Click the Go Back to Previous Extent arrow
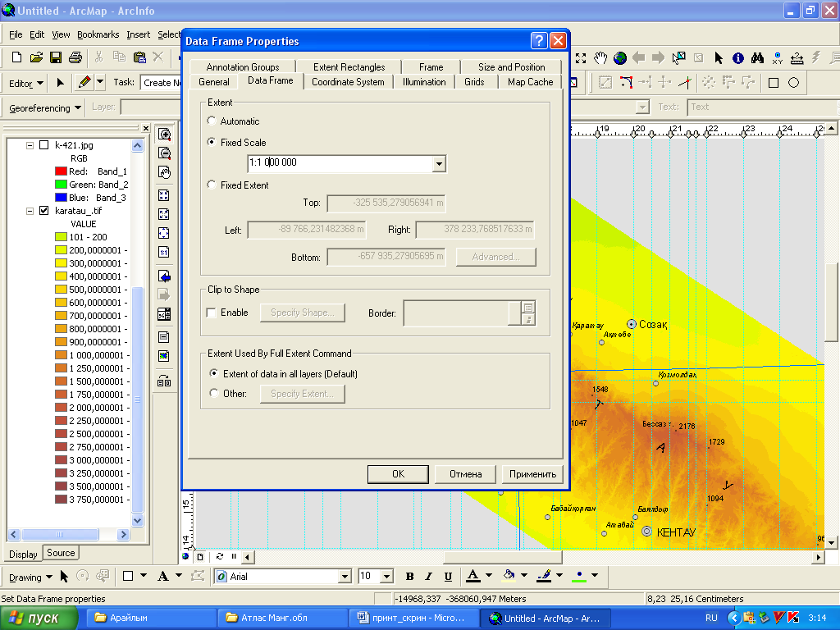This screenshot has width=840, height=630. [638, 57]
